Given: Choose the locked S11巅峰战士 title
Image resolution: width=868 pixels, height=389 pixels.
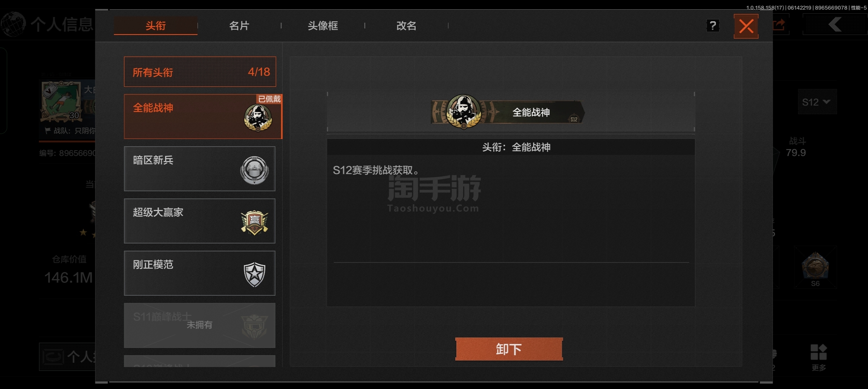Looking at the screenshot, I should (x=200, y=325).
